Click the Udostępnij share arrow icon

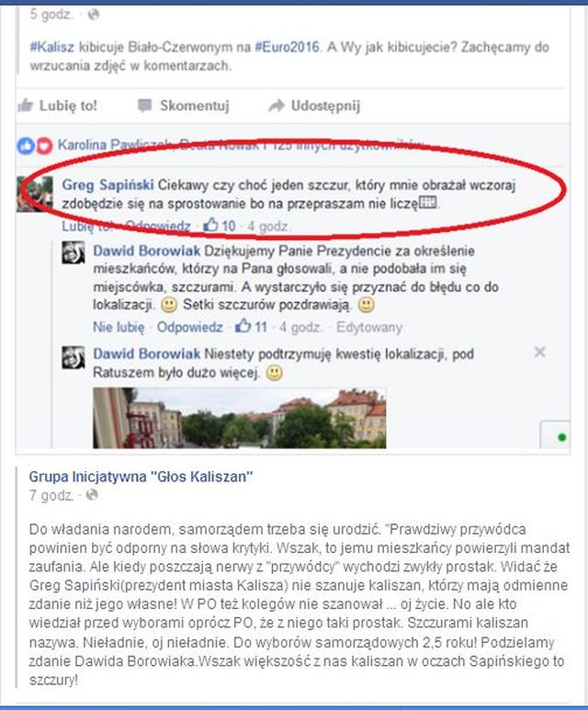click(x=276, y=106)
